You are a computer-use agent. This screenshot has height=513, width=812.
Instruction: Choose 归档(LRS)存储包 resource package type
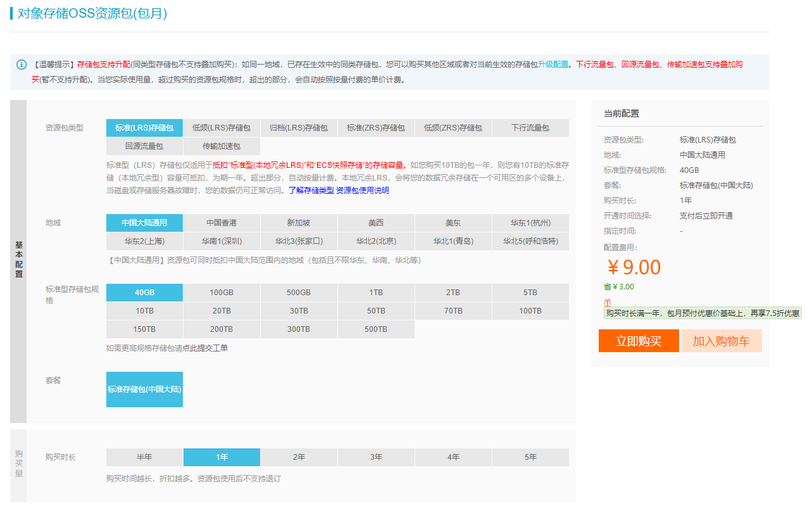click(299, 128)
